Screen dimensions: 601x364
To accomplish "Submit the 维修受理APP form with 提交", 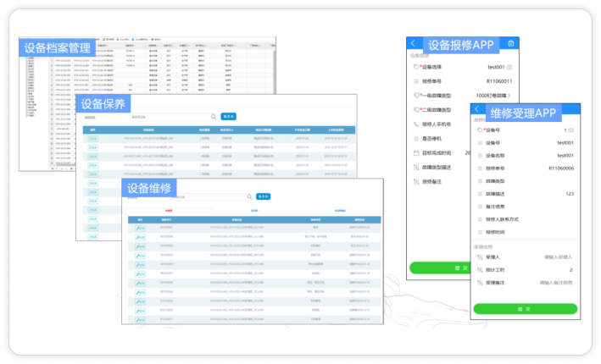I will (x=525, y=309).
